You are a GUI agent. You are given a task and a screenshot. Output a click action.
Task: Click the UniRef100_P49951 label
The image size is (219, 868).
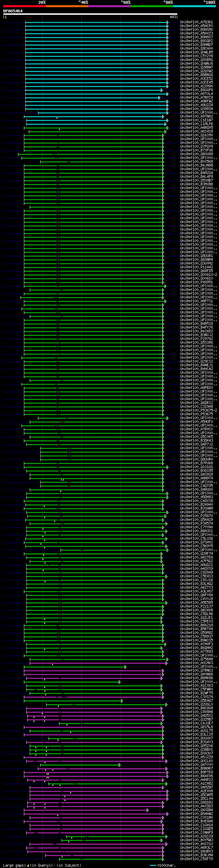196,282
